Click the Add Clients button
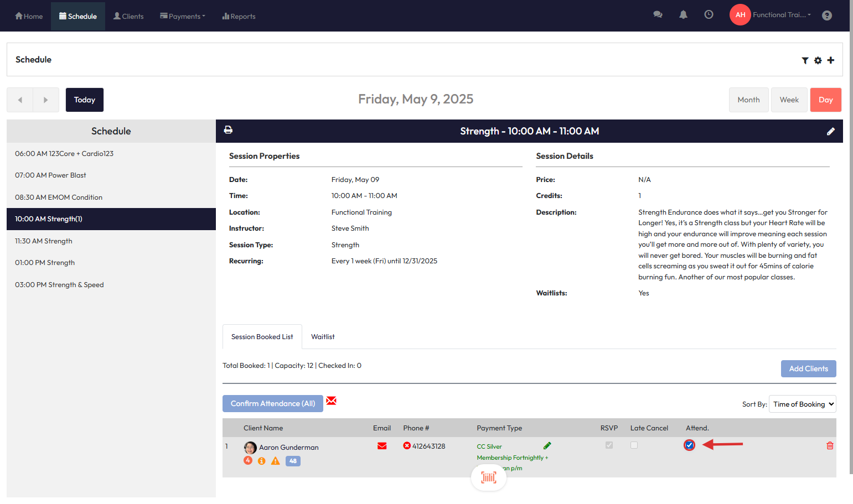This screenshot has width=853, height=504. point(808,368)
